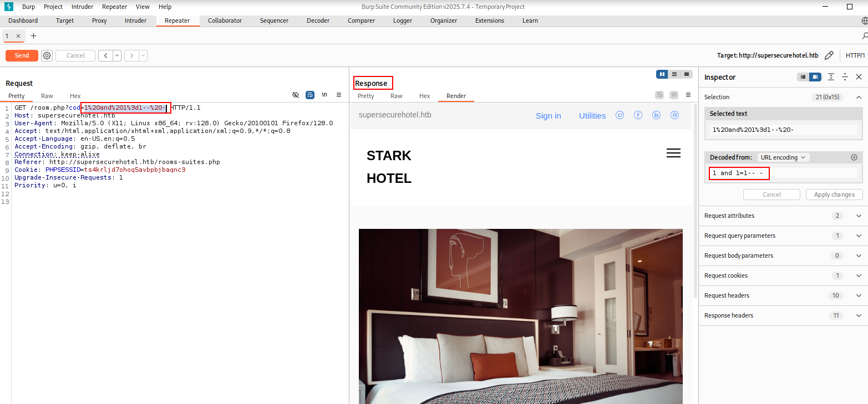The height and width of the screenshot is (404, 868).
Task: Toggle show newline characters \n in Request
Action: point(324,95)
